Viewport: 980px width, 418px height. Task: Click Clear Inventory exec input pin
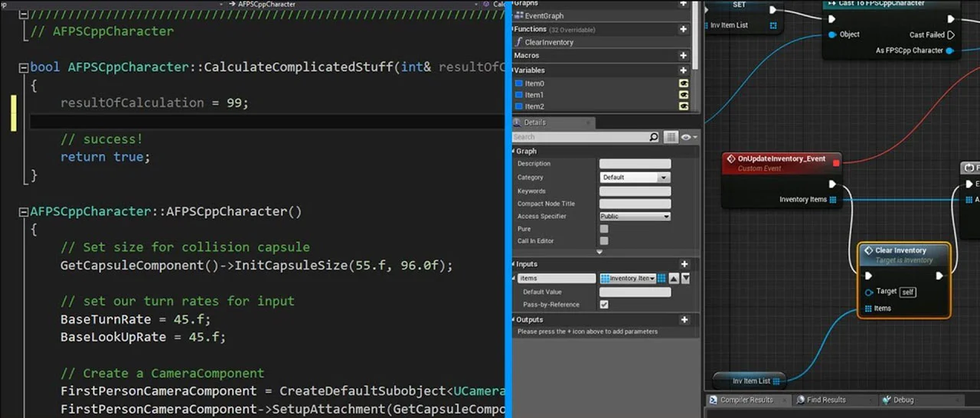868,276
